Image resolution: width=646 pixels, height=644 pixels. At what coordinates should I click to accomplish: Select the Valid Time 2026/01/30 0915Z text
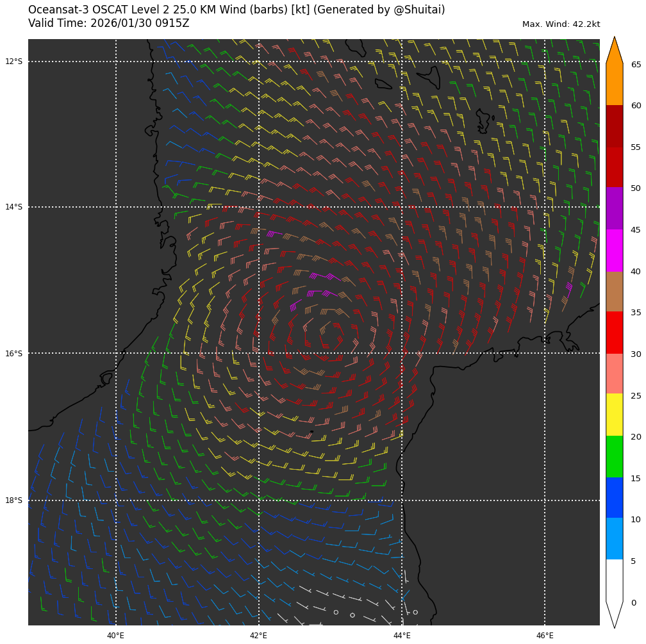point(109,24)
